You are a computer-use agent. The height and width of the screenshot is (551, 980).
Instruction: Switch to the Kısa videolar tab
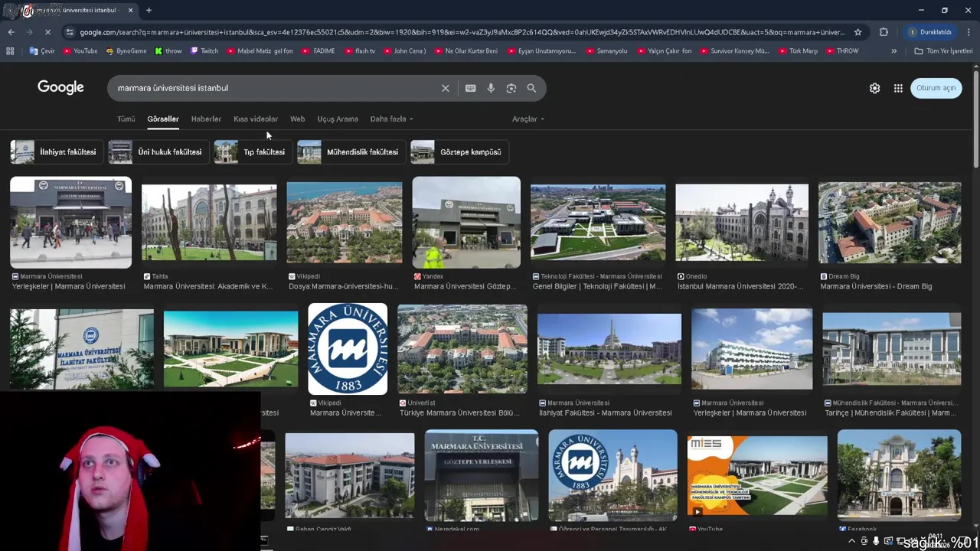tap(256, 119)
